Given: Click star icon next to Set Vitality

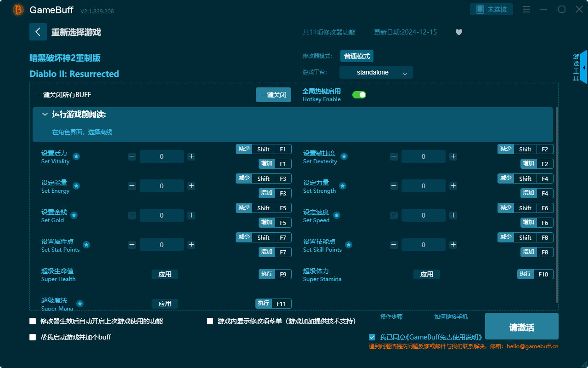Looking at the screenshot, I should click(x=76, y=156).
